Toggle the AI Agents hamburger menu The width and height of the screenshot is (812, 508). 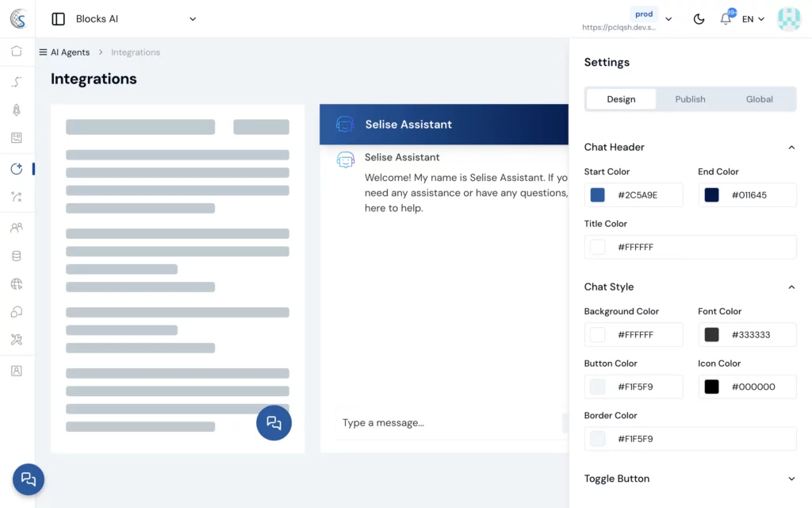(x=43, y=52)
